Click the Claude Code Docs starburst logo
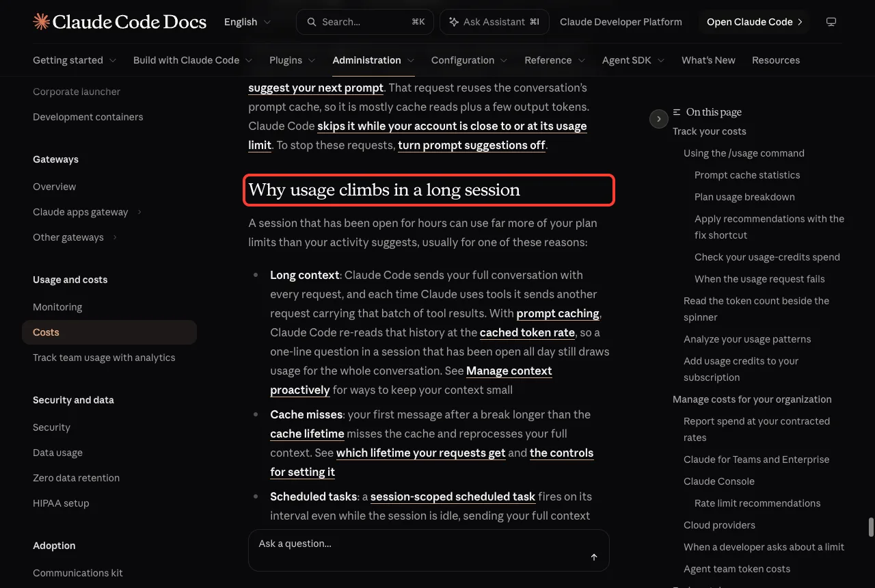875x588 pixels. [41, 22]
